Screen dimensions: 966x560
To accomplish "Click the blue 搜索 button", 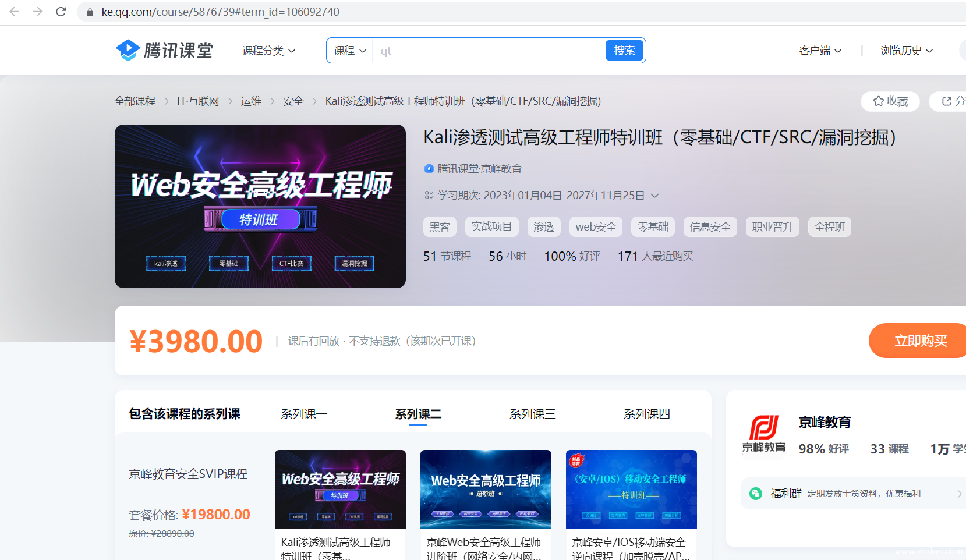I will click(624, 51).
